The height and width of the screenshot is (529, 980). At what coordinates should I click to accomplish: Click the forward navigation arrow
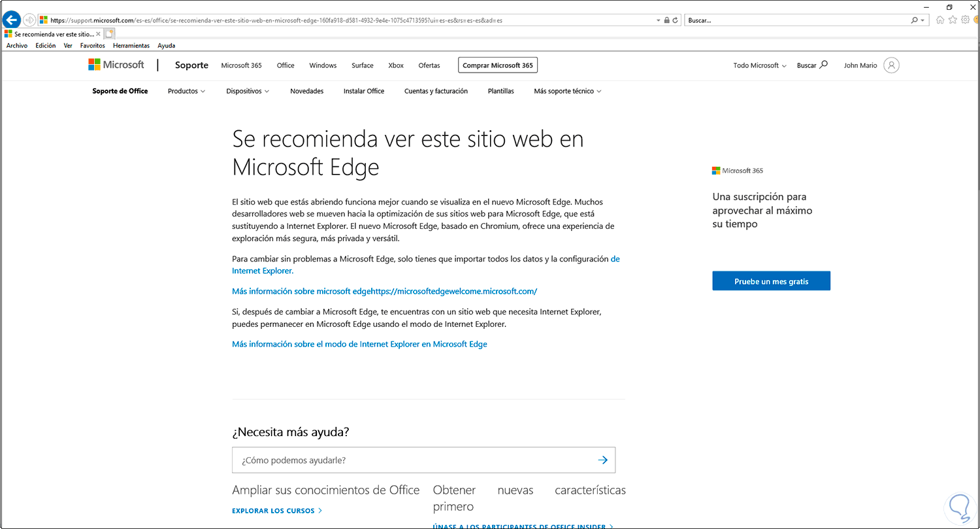(29, 20)
